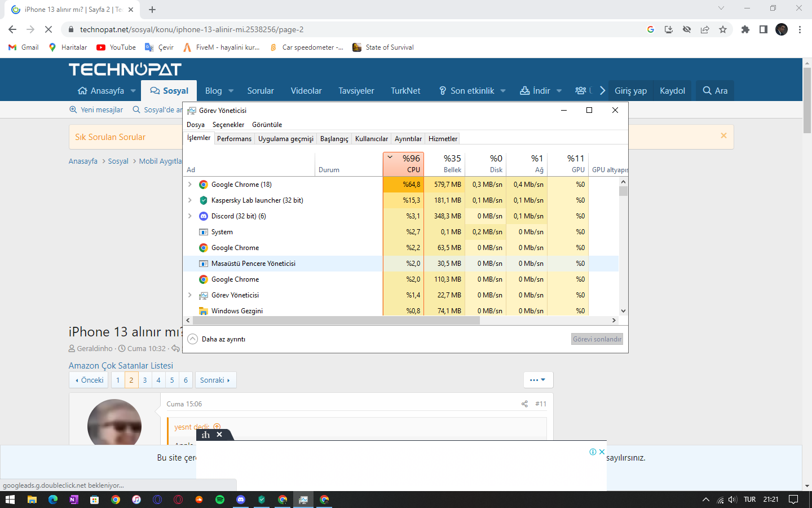Collapse details with Daha az ayrıntı
812x508 pixels.
point(217,339)
